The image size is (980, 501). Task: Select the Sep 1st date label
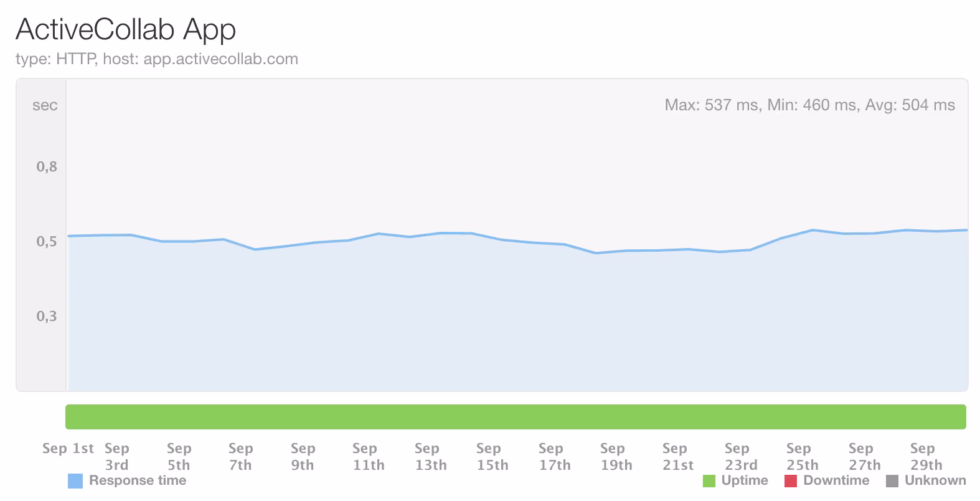pyautogui.click(x=68, y=449)
